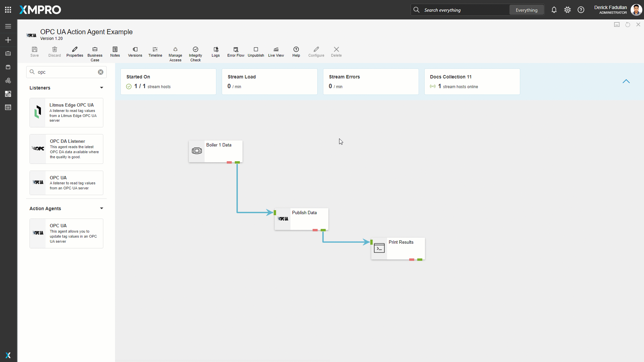This screenshot has height=362, width=644.
Task: Open the app launcher grid menu
Action: tap(8, 10)
